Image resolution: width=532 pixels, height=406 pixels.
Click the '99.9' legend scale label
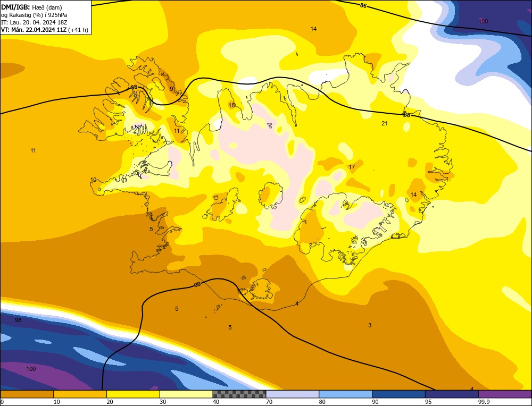(x=483, y=402)
